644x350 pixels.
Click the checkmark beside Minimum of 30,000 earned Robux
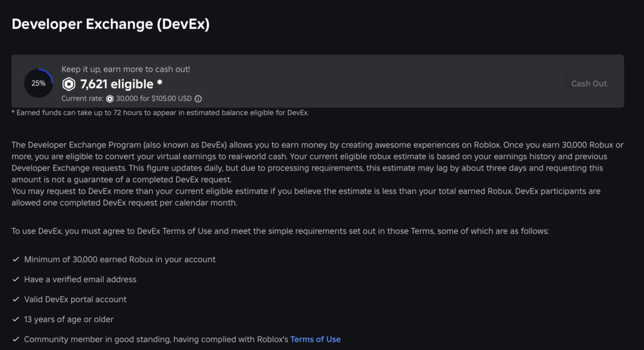pos(16,260)
